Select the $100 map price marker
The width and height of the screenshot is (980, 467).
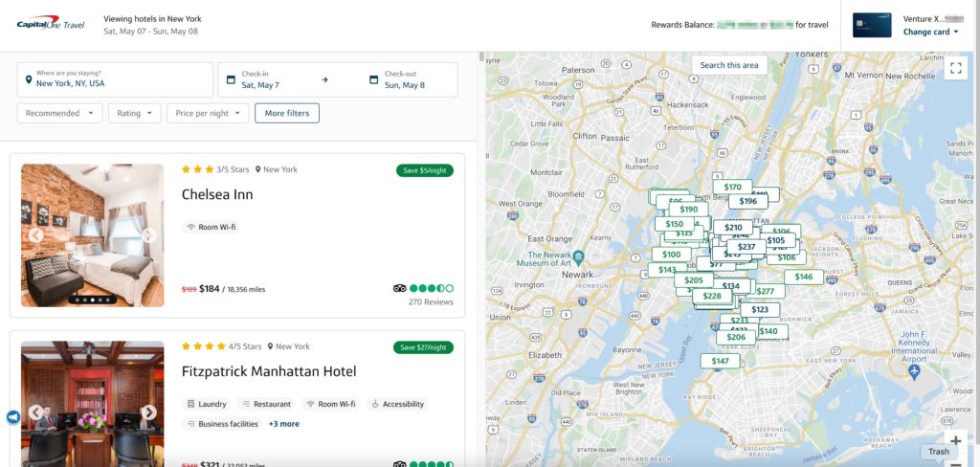[x=671, y=255]
